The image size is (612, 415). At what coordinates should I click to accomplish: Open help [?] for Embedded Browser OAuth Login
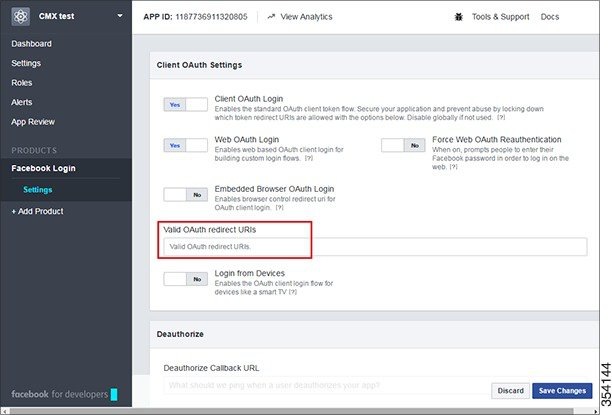coord(279,208)
